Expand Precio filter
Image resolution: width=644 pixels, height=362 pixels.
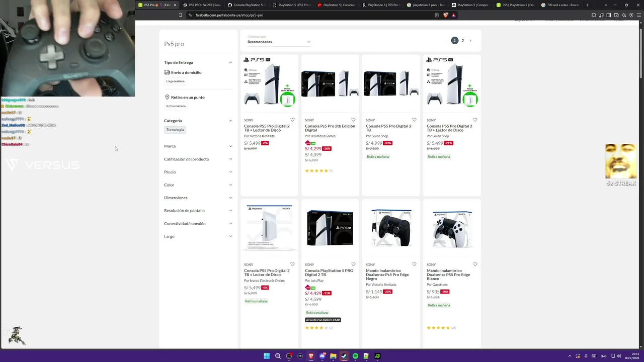pyautogui.click(x=198, y=172)
